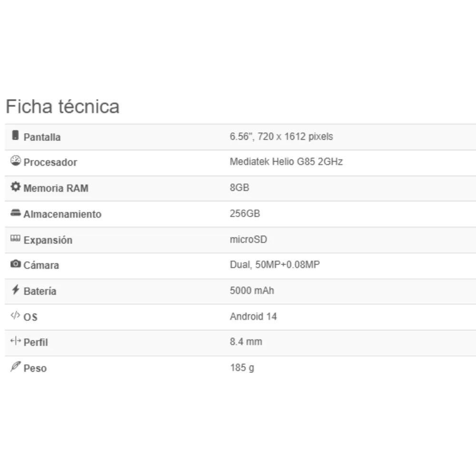Image resolution: width=476 pixels, height=476 pixels.
Task: Click the gear icon beside Memoria RAM
Action: (16, 187)
